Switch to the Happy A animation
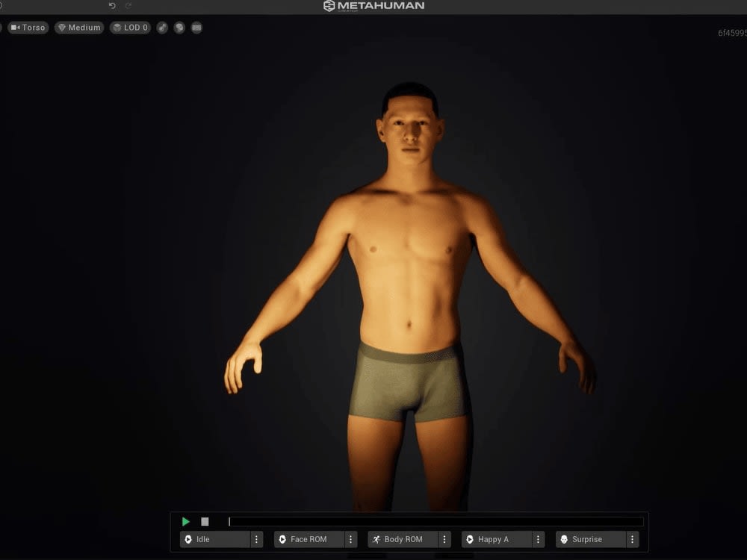 click(495, 539)
